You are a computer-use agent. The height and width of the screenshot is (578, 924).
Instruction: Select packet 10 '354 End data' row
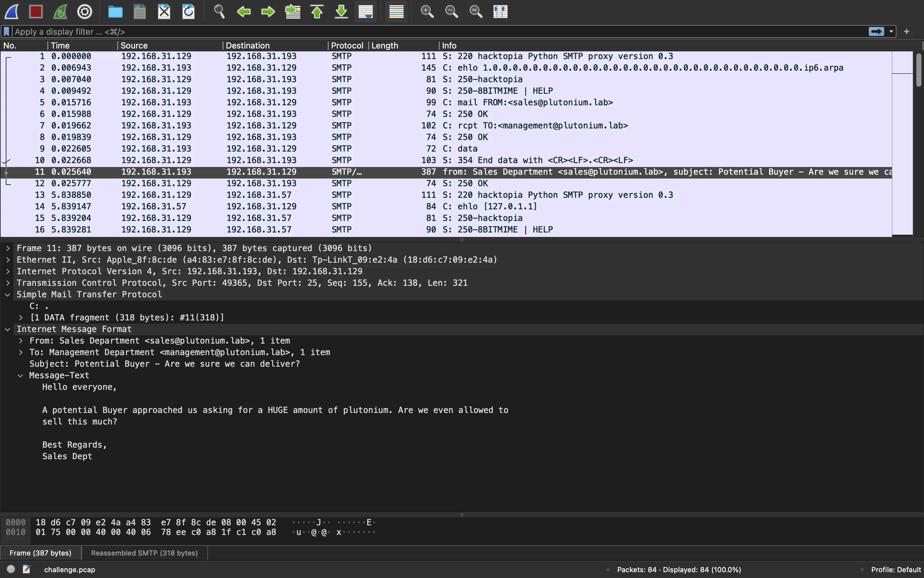tap(446, 160)
